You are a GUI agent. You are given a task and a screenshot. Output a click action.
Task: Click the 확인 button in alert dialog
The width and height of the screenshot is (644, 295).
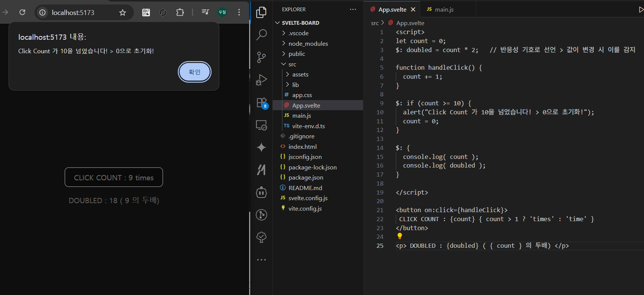tap(194, 72)
